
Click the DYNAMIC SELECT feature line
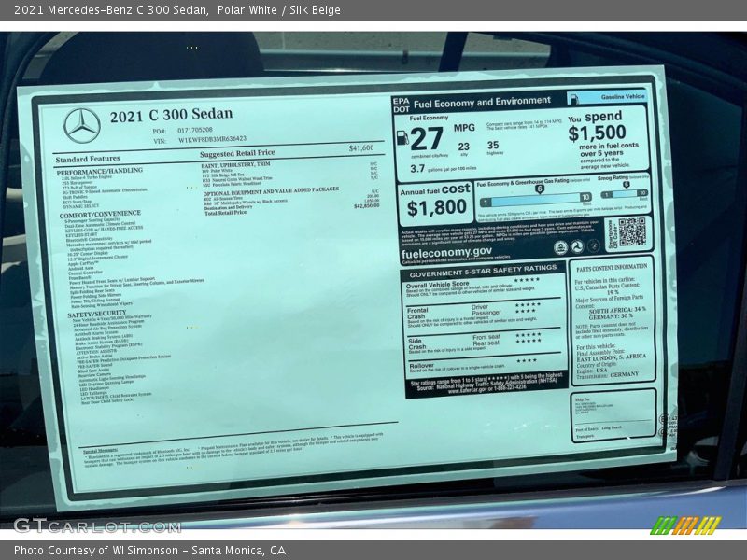point(81,206)
